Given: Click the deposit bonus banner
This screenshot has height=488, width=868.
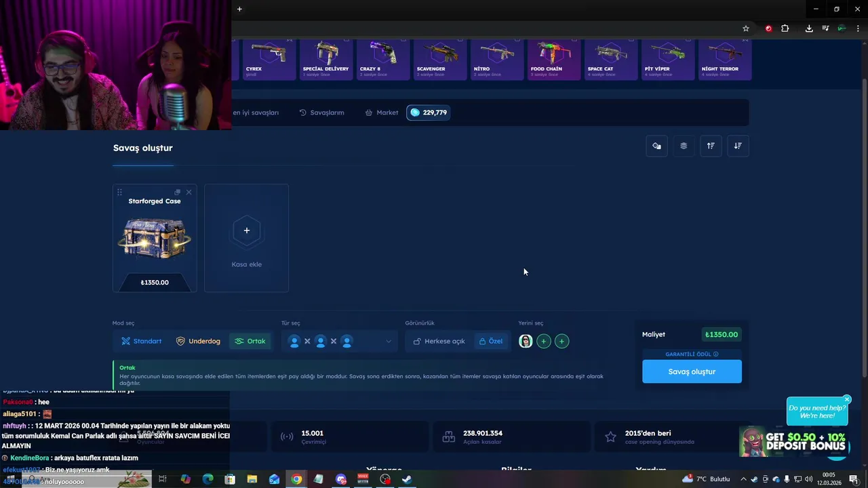Looking at the screenshot, I should tap(793, 441).
